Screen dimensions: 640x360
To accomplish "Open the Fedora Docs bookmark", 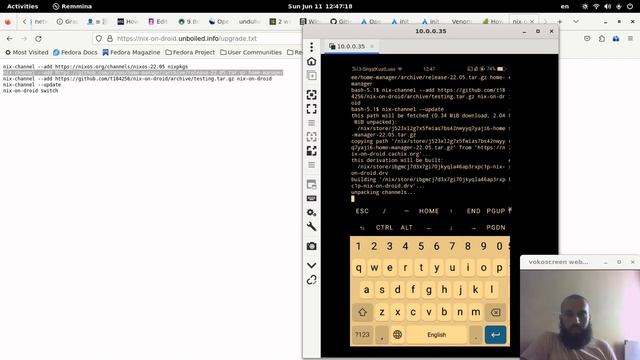I will (x=75, y=52).
